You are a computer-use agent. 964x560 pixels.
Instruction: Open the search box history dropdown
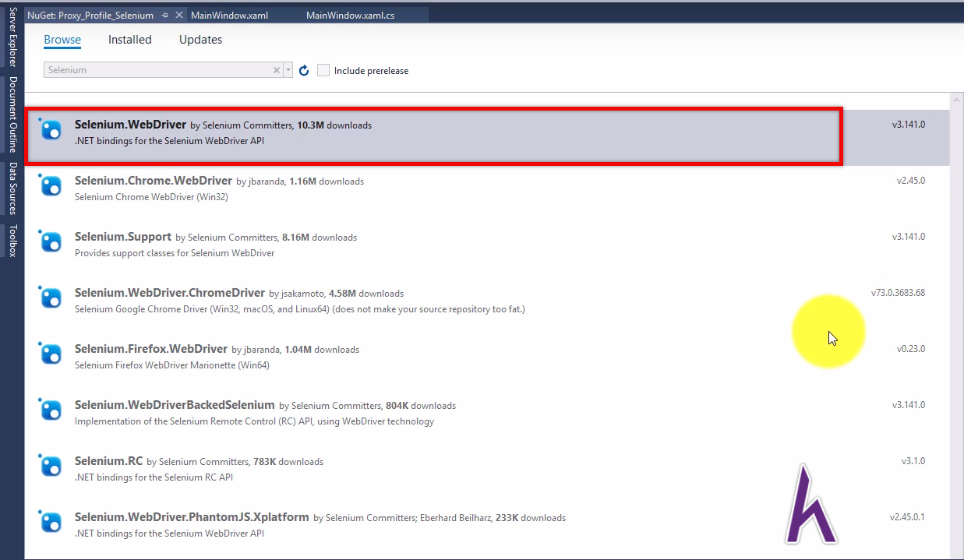pyautogui.click(x=288, y=70)
